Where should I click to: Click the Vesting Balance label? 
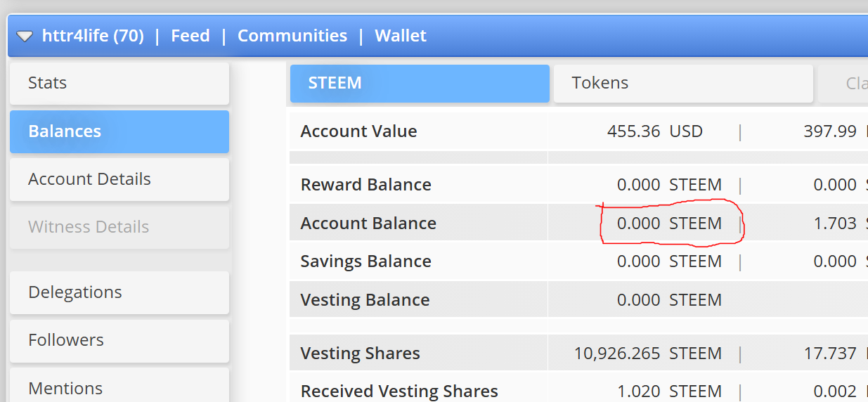(365, 300)
